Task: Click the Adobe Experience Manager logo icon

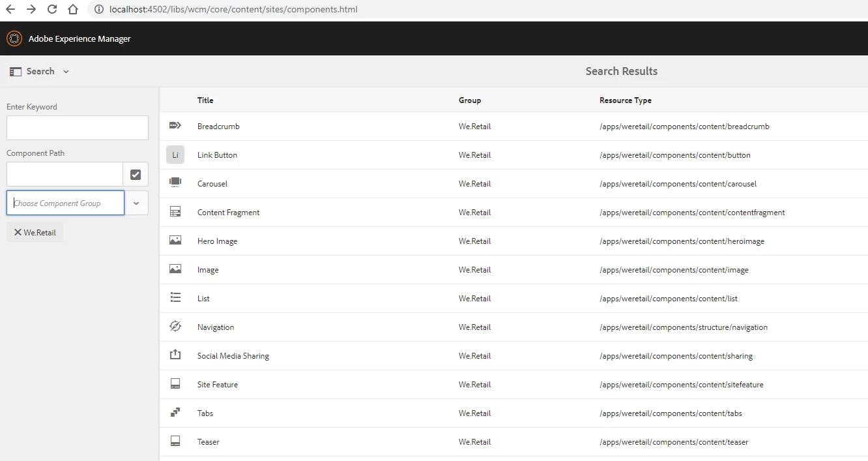Action: (x=14, y=38)
